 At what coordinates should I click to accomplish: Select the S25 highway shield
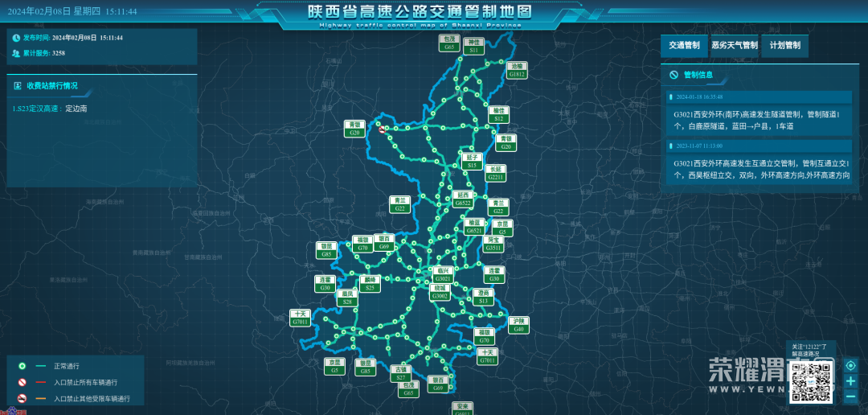point(370,284)
